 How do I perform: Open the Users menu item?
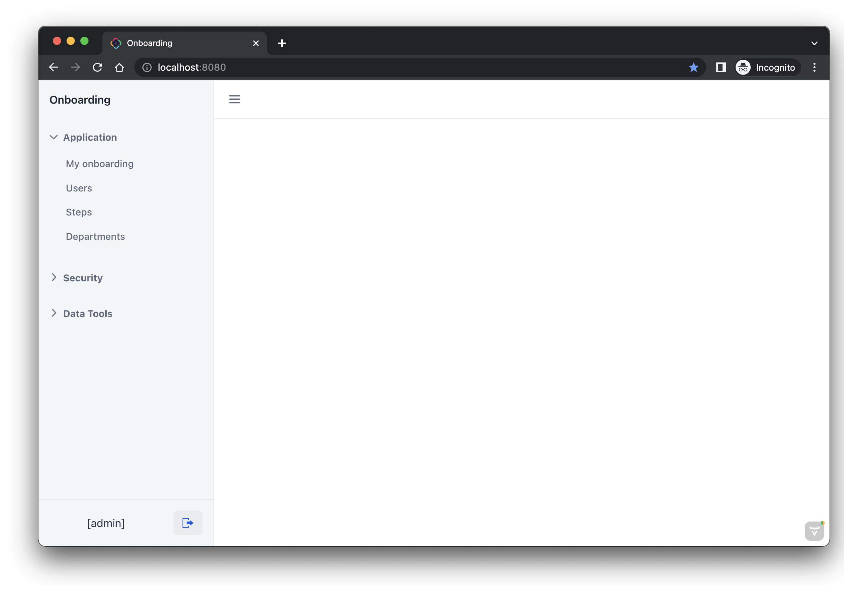tap(79, 188)
